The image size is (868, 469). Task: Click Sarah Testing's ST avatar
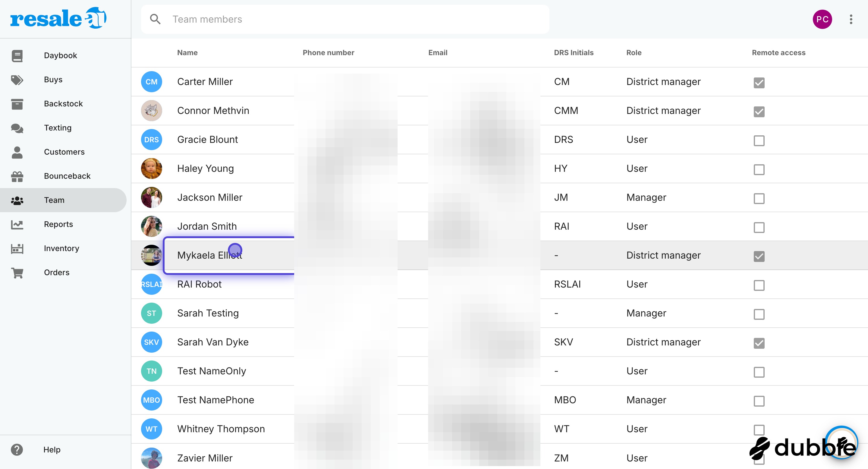151,313
